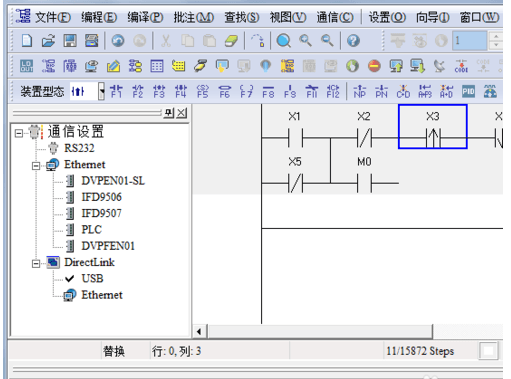Click the F11 line delete icon
This screenshot has height=379, width=511.
tap(312, 91)
